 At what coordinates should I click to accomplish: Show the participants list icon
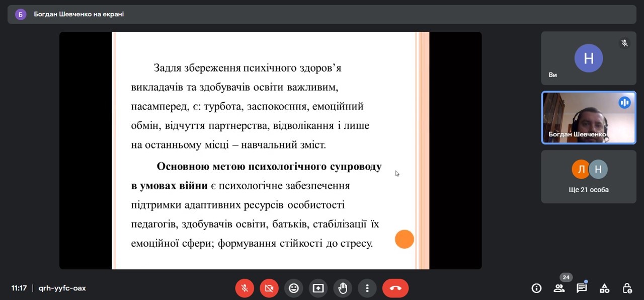click(x=559, y=288)
